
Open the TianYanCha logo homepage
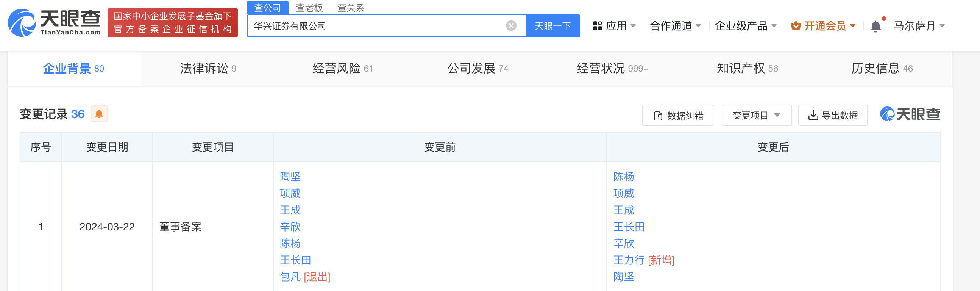tap(55, 23)
